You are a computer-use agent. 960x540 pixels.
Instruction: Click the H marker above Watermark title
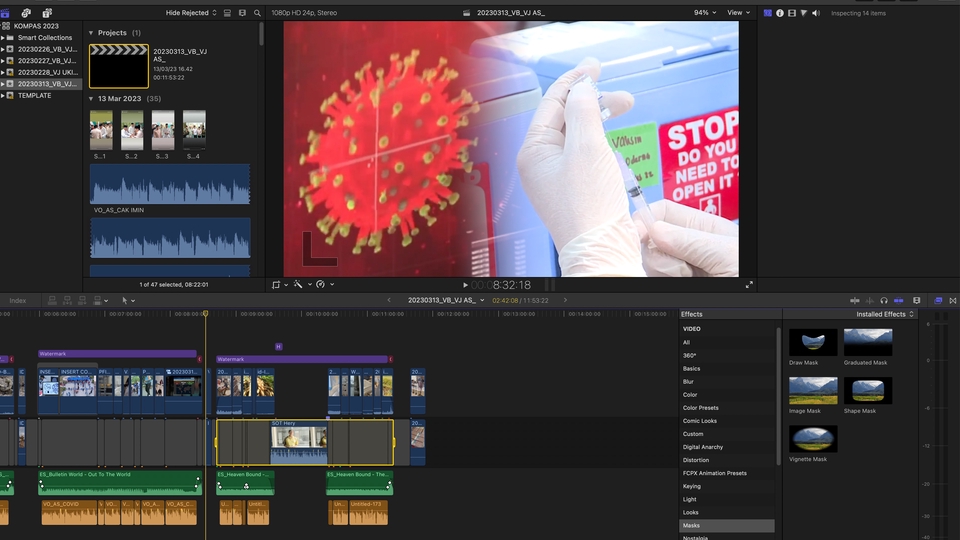pyautogui.click(x=279, y=347)
